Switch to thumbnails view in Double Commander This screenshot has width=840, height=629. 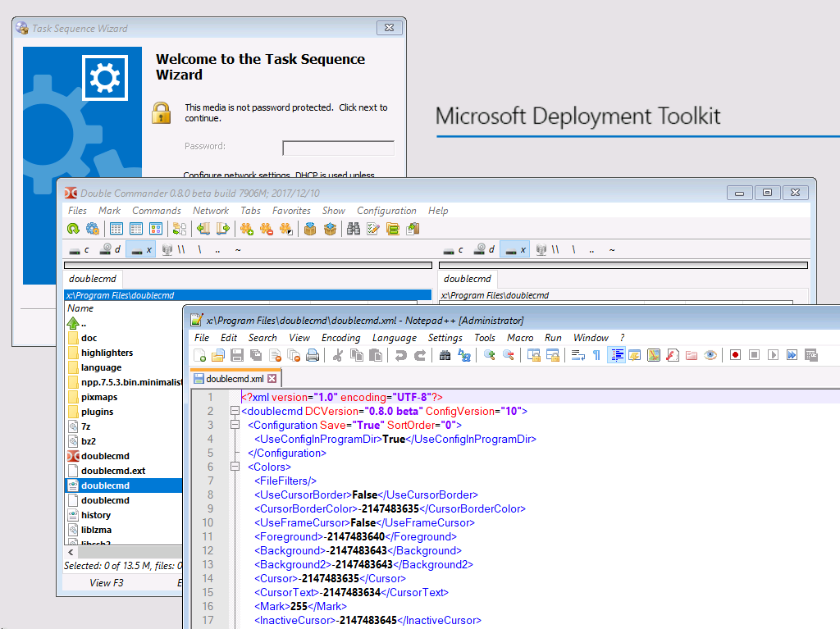[156, 230]
